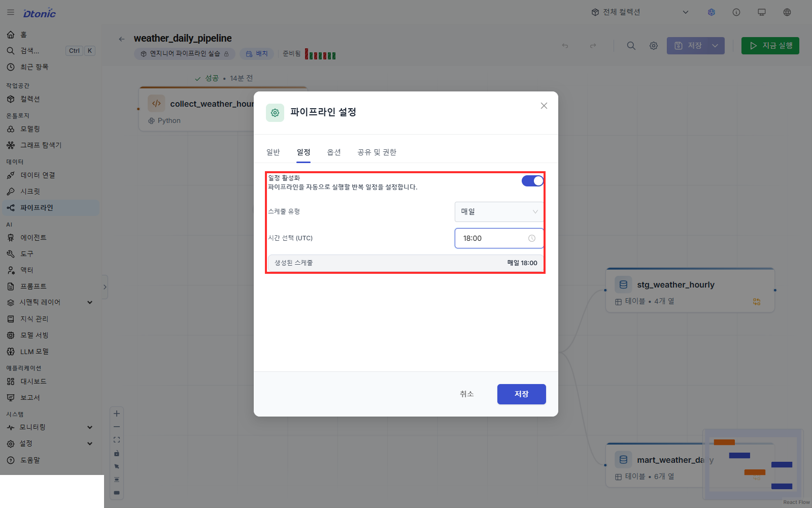The image size is (812, 508).
Task: Toggle the 일정 활성화 switch
Action: pyautogui.click(x=532, y=181)
